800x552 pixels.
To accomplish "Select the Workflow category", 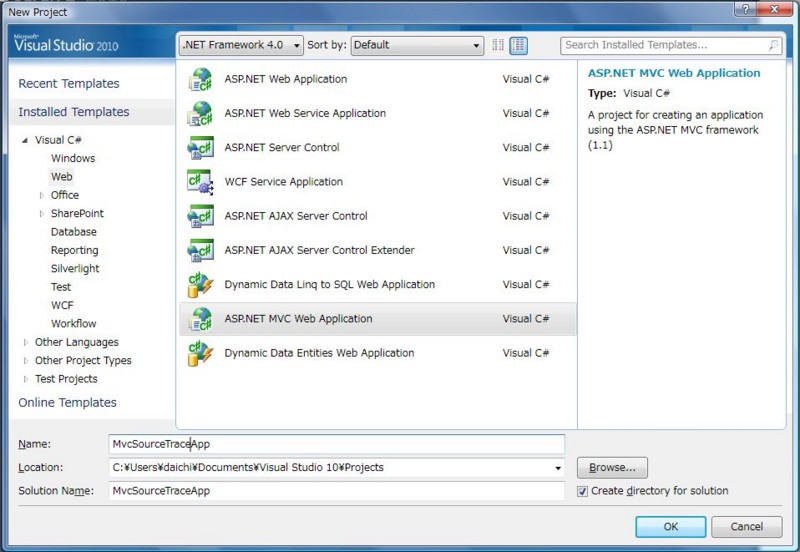I will click(x=73, y=324).
